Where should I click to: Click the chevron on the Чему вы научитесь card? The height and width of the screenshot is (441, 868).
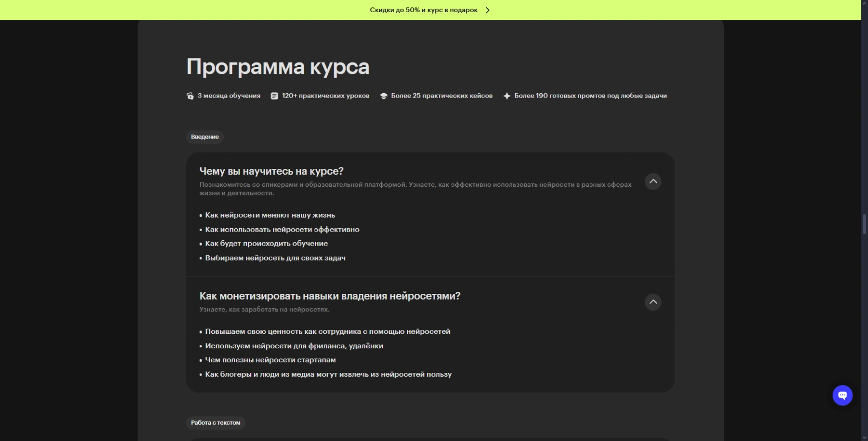pos(653,182)
